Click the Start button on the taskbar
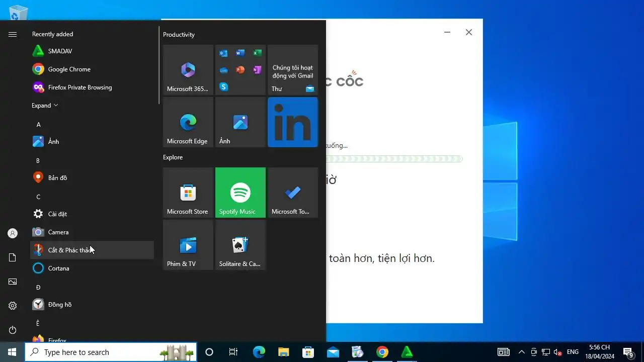 coord(12,352)
